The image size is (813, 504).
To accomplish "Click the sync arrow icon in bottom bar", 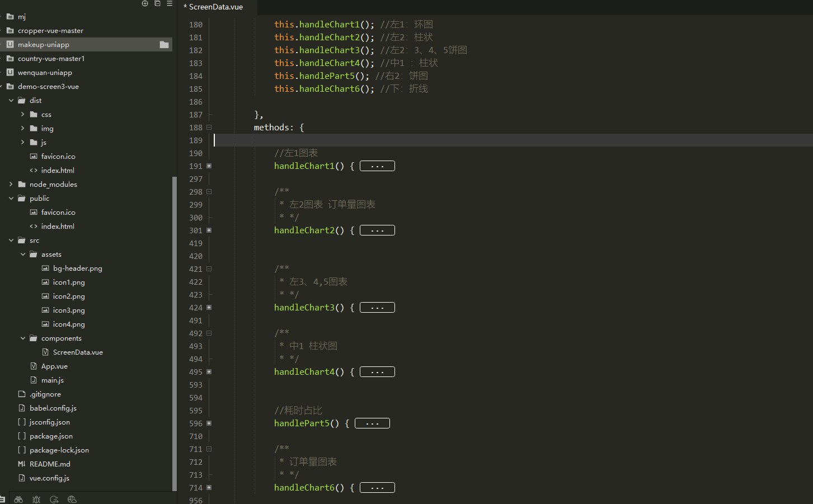I will click(54, 500).
